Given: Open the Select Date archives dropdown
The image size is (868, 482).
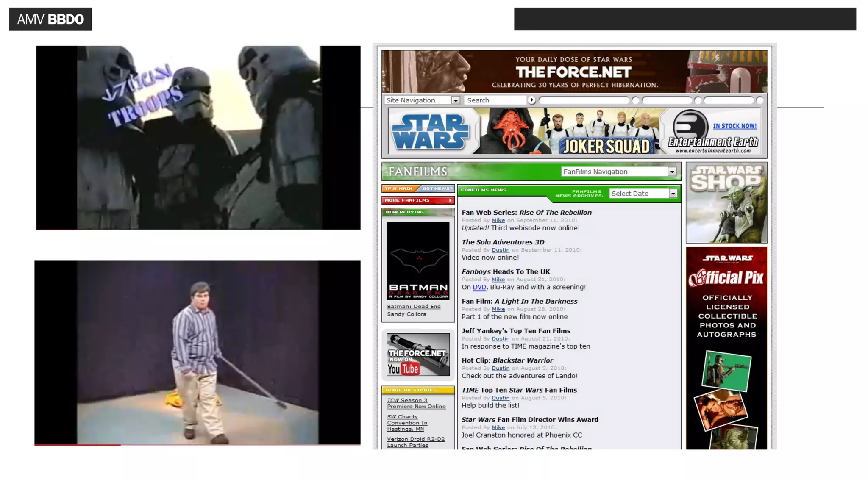Looking at the screenshot, I should pos(673,194).
